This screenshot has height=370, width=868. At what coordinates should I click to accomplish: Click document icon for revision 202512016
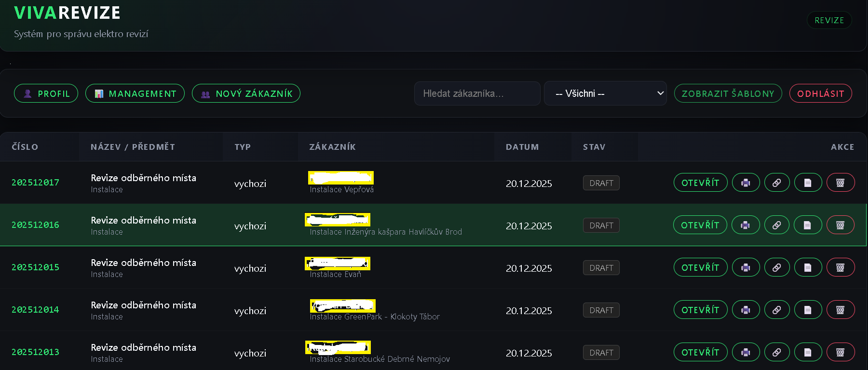807,225
